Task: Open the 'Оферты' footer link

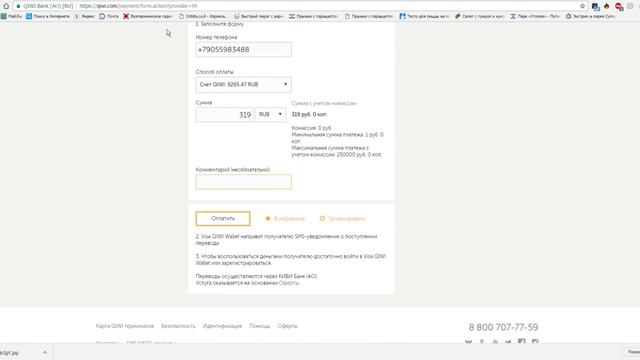Action: [x=287, y=326]
